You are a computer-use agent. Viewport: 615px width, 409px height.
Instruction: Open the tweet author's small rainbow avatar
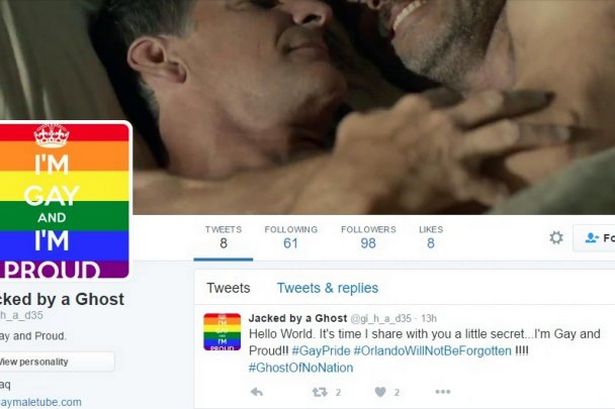(x=222, y=331)
